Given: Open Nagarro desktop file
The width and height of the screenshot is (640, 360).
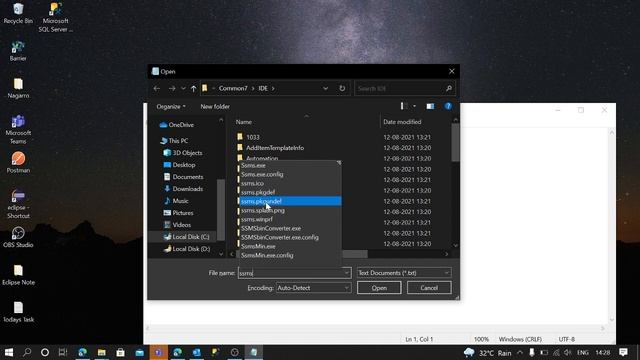Looking at the screenshot, I should click(x=18, y=88).
